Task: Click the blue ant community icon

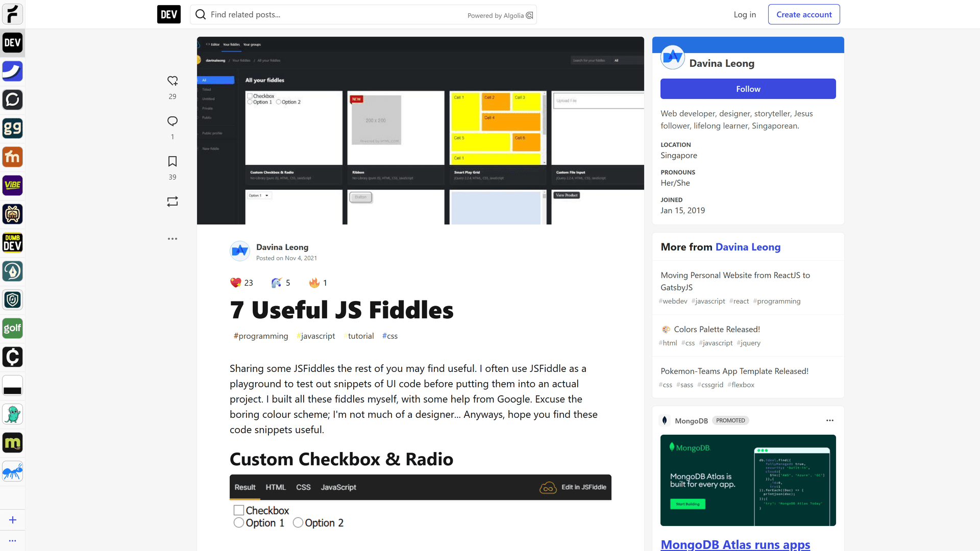Action: point(12,471)
